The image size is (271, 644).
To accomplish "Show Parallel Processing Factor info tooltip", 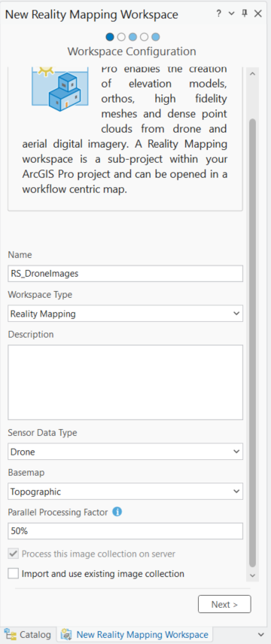I will pyautogui.click(x=117, y=512).
